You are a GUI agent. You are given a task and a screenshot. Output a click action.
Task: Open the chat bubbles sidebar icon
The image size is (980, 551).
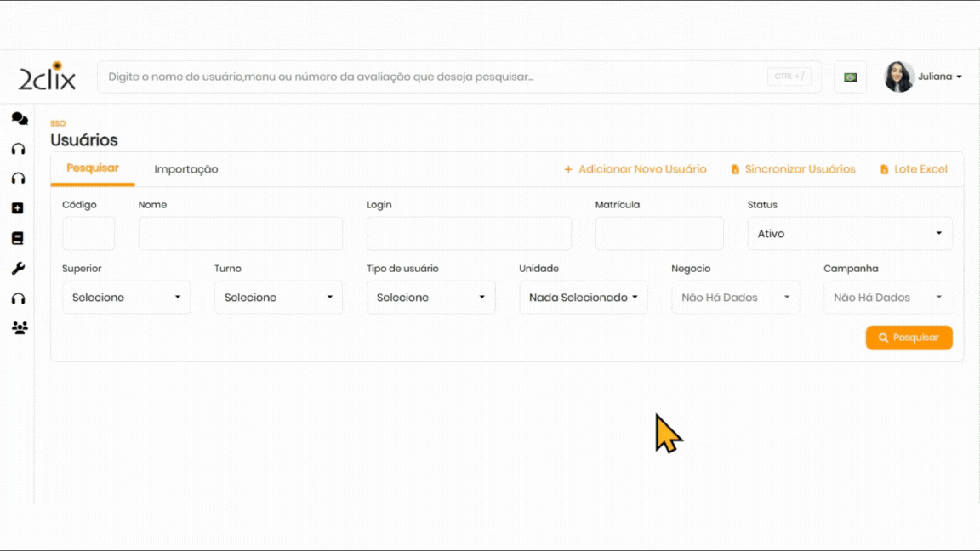[19, 119]
